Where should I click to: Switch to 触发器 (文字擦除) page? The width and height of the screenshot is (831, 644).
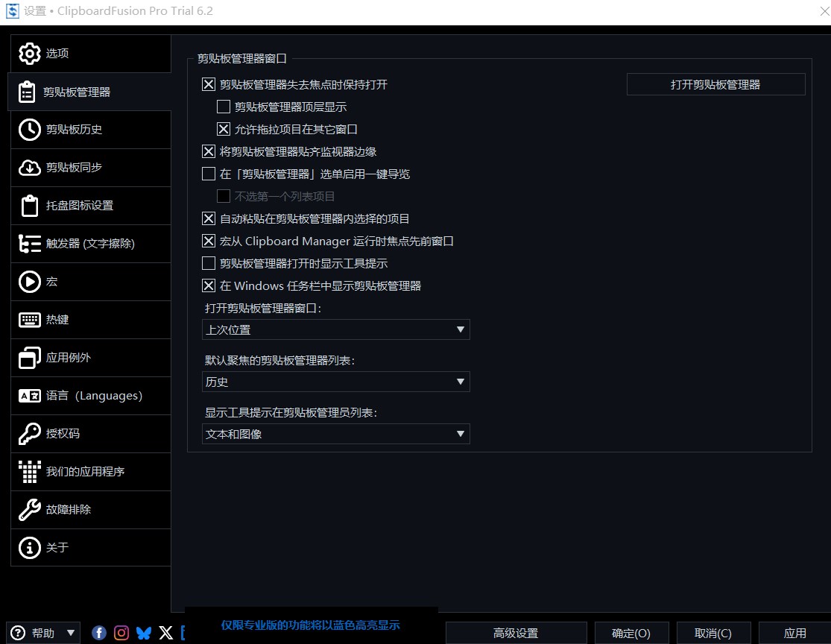91,244
